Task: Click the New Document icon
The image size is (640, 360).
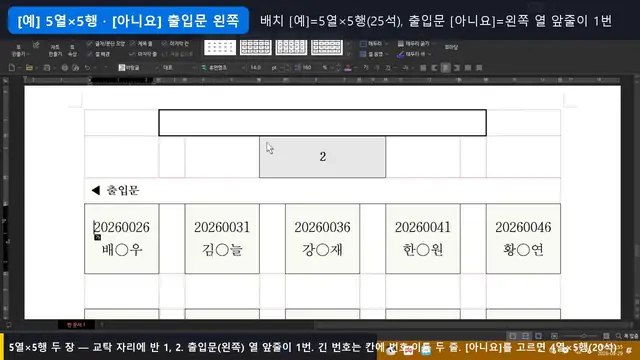Action: click(x=12, y=68)
